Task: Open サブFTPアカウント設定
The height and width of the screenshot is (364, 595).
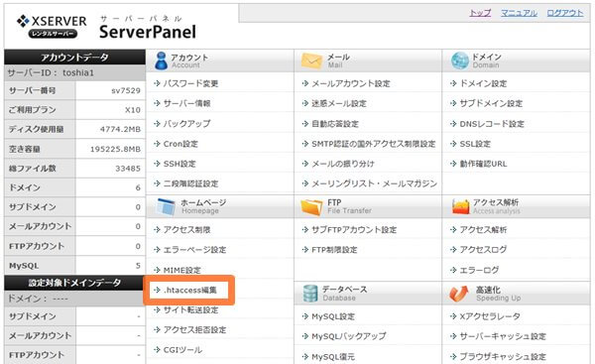Action: pyautogui.click(x=354, y=230)
